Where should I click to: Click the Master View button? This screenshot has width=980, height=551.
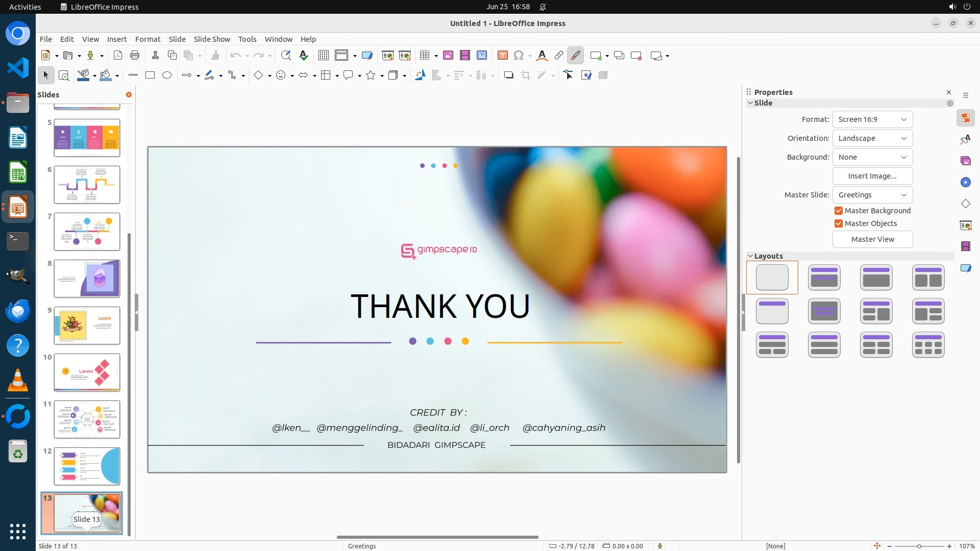(x=872, y=239)
